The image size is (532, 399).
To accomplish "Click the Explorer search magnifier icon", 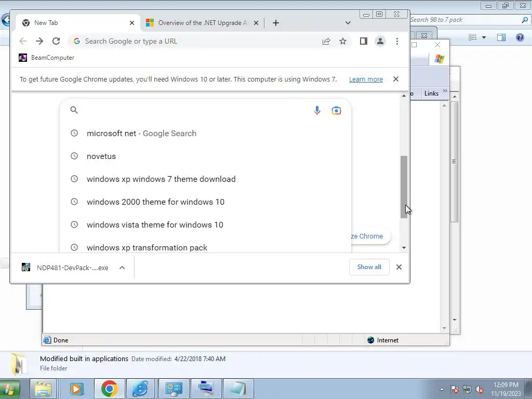I will click(x=525, y=20).
